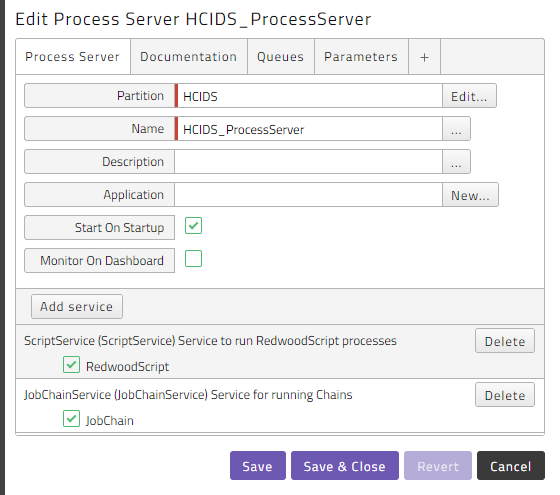Click the JobChainService description text

click(188, 395)
